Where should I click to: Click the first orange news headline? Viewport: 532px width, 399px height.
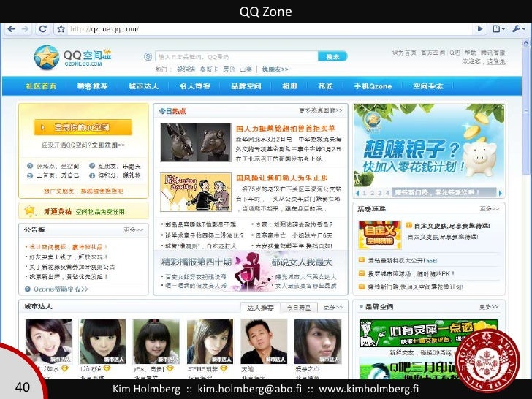pos(285,129)
